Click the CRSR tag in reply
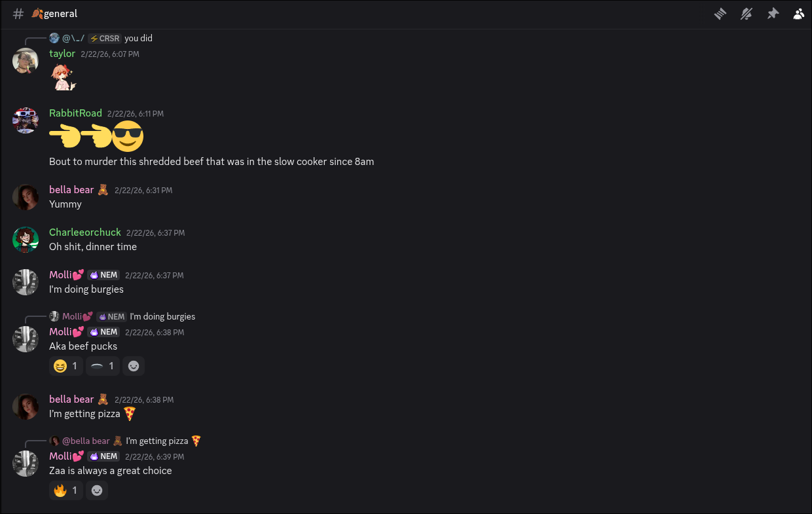Screen dimensions: 812x514 pyautogui.click(x=105, y=39)
